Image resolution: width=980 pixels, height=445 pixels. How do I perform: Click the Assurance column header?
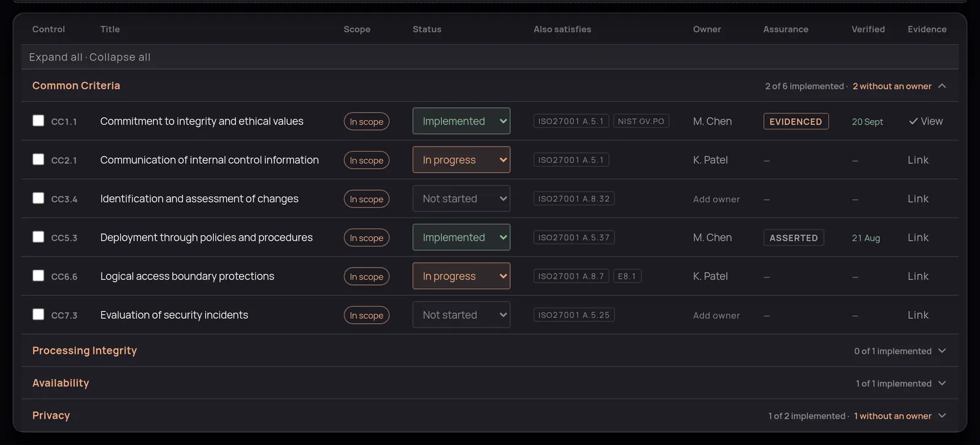(786, 29)
